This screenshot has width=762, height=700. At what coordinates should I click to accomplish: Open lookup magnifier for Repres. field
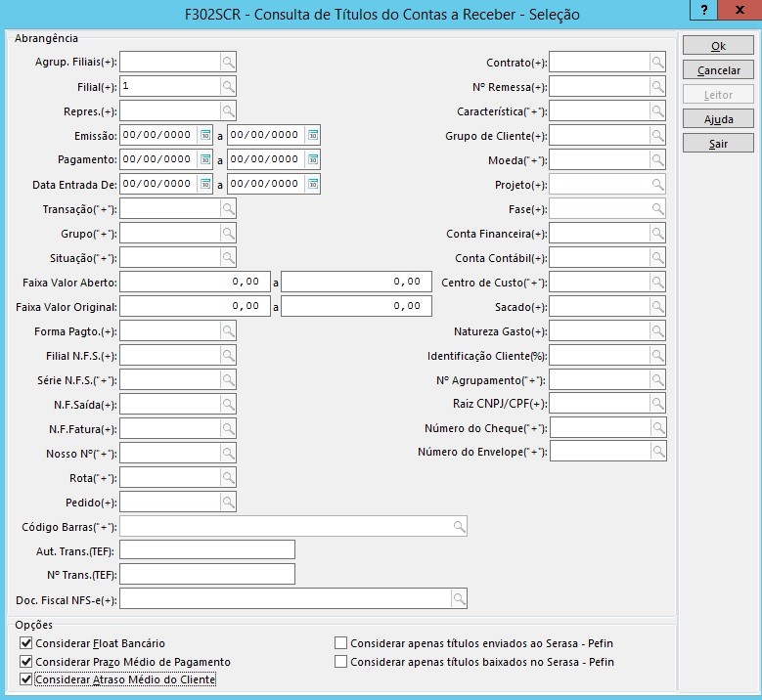pyautogui.click(x=227, y=111)
